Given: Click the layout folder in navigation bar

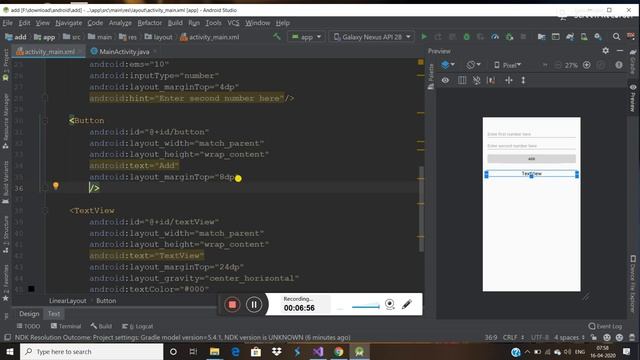Looking at the screenshot, I should coord(158,37).
